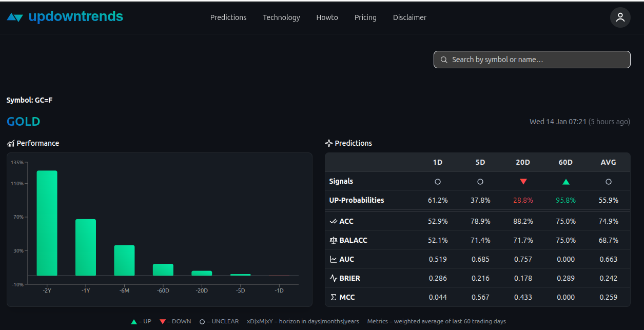Click the 0.242 BRIER average value

coord(609,278)
